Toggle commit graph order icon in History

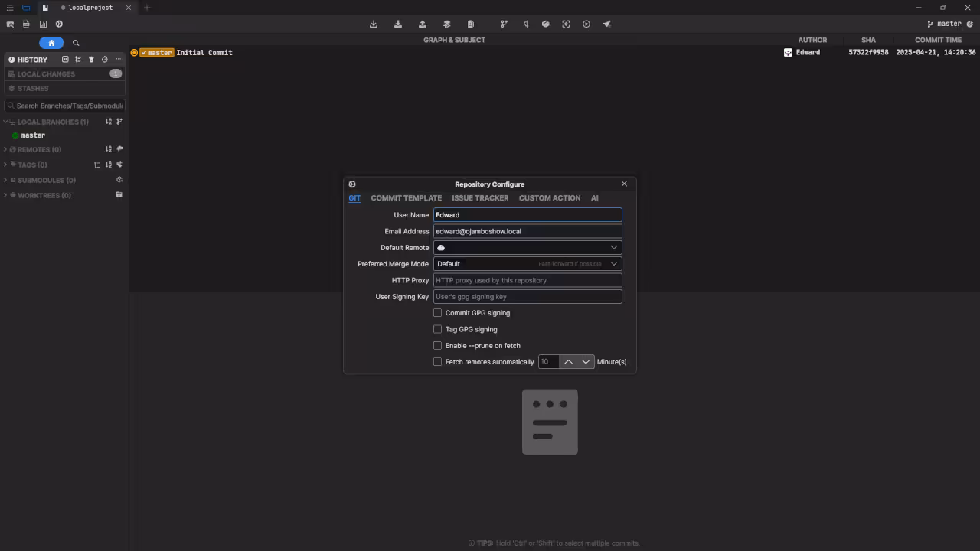click(x=78, y=59)
